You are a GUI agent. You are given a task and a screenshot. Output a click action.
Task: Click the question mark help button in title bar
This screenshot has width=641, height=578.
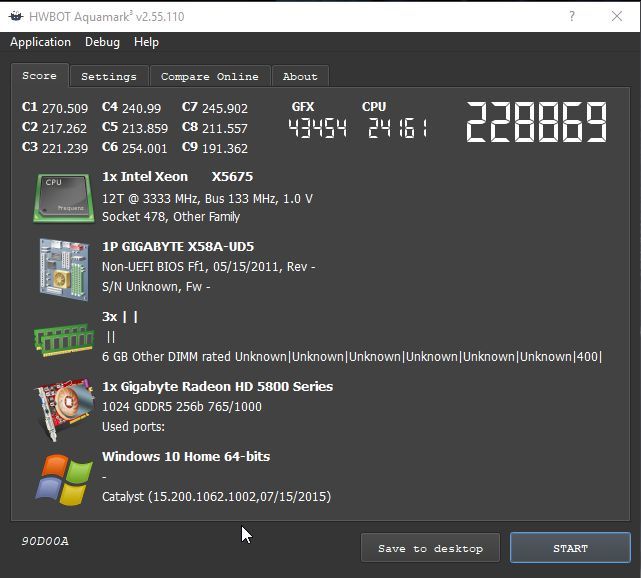click(572, 16)
